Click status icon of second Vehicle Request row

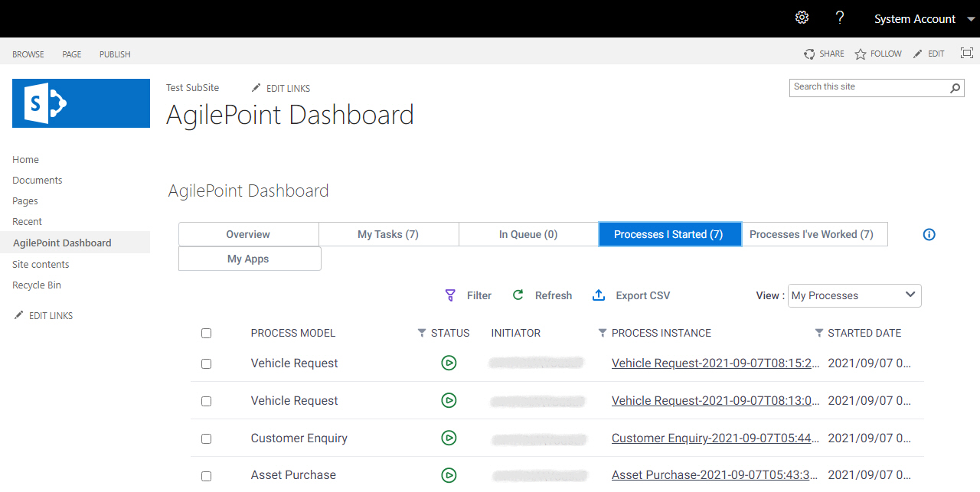tap(449, 400)
